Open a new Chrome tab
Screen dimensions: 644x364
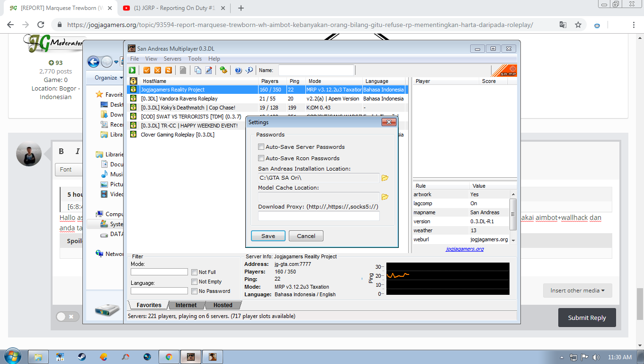point(241,8)
